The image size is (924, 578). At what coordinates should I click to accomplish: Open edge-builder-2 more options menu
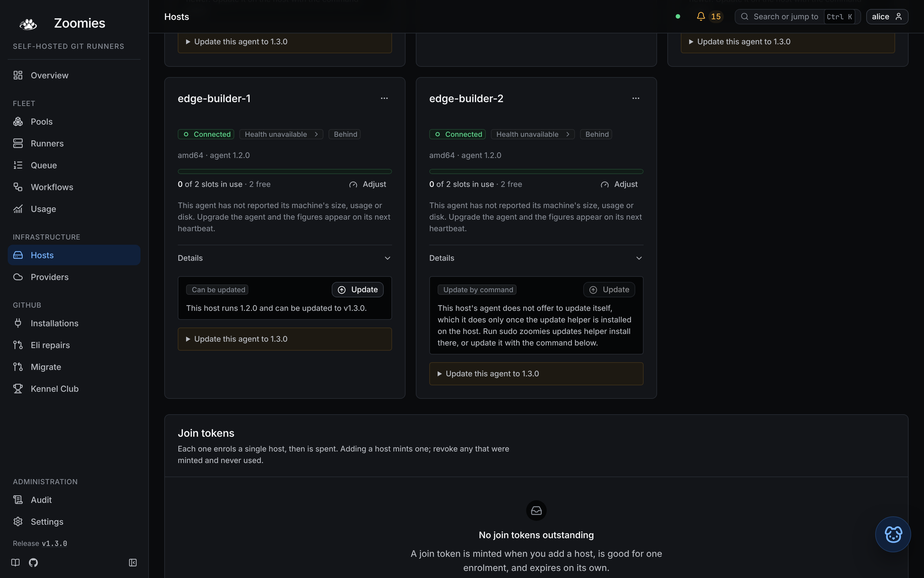pos(636,98)
